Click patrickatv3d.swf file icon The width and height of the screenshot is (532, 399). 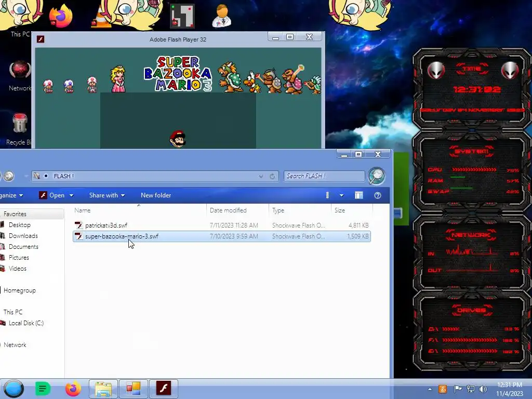click(79, 225)
